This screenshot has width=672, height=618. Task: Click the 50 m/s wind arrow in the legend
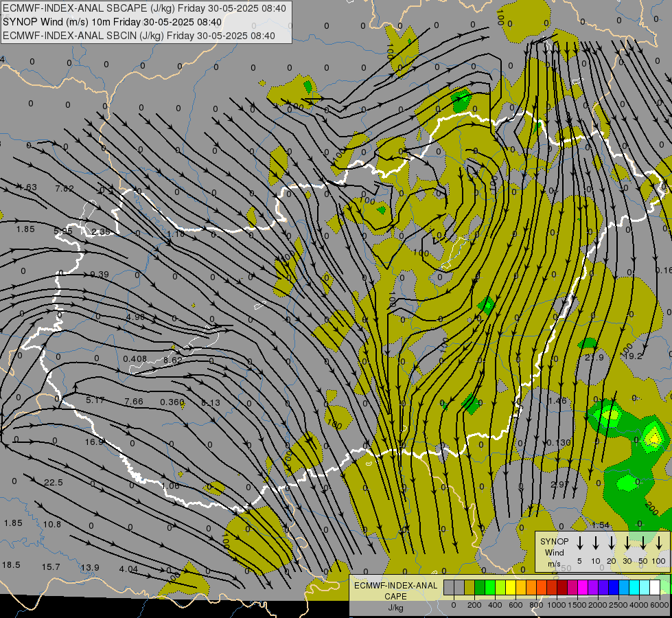tap(643, 543)
